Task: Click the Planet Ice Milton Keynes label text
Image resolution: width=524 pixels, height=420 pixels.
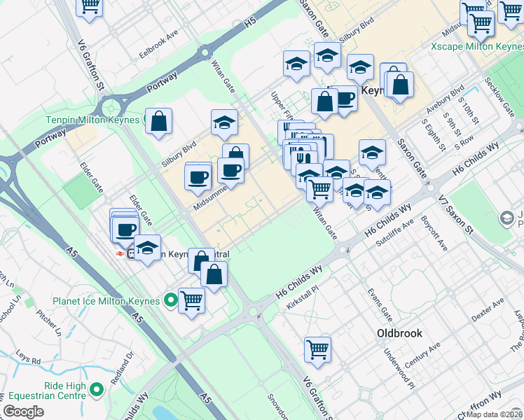Action: point(106,301)
